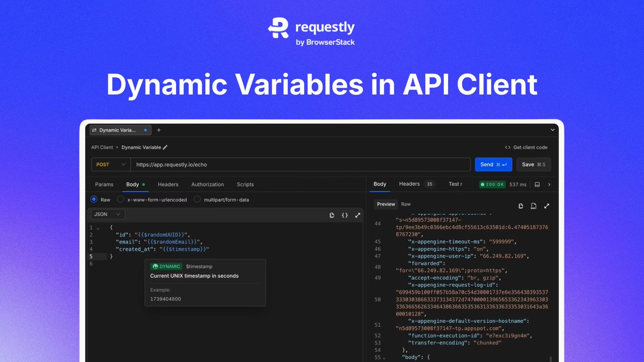Collapse the body fold arrow at line 55
The width and height of the screenshot is (644, 362).
click(x=384, y=357)
